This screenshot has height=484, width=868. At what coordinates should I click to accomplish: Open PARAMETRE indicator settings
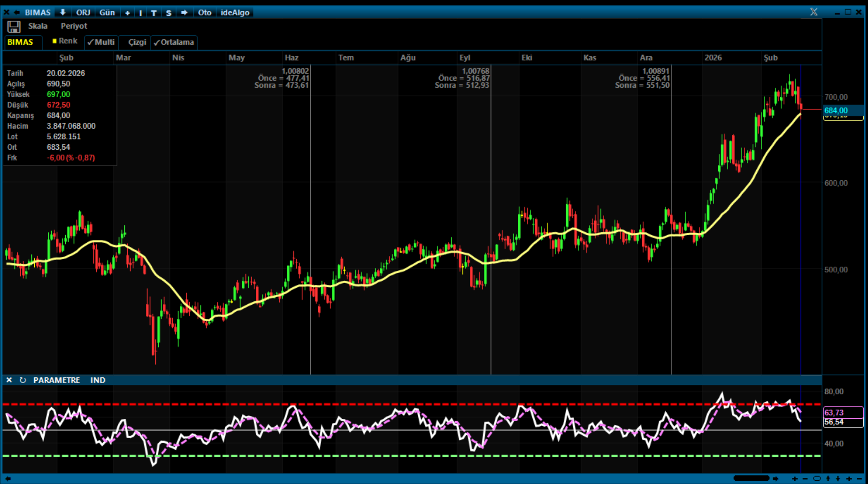pos(56,380)
